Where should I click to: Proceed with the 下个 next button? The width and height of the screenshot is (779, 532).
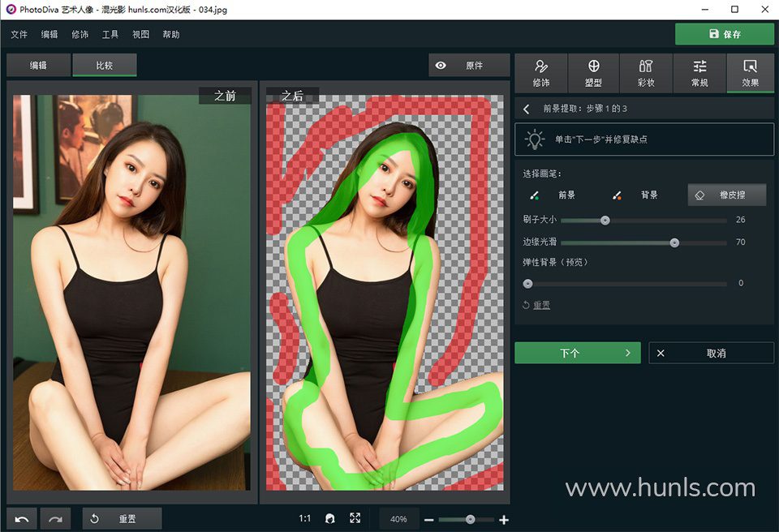pos(577,353)
